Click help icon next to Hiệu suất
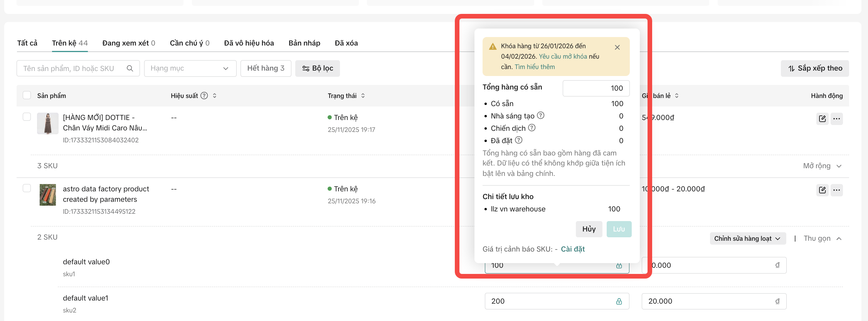 204,96
